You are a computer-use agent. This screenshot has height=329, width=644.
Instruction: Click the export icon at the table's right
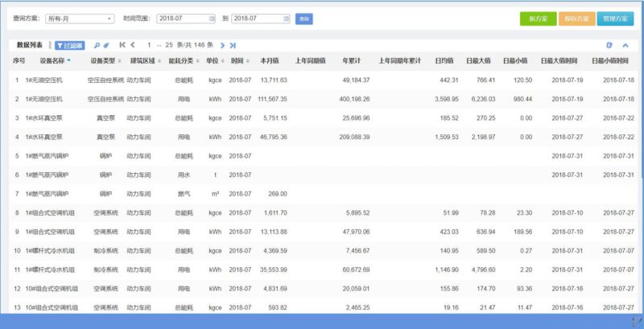609,45
